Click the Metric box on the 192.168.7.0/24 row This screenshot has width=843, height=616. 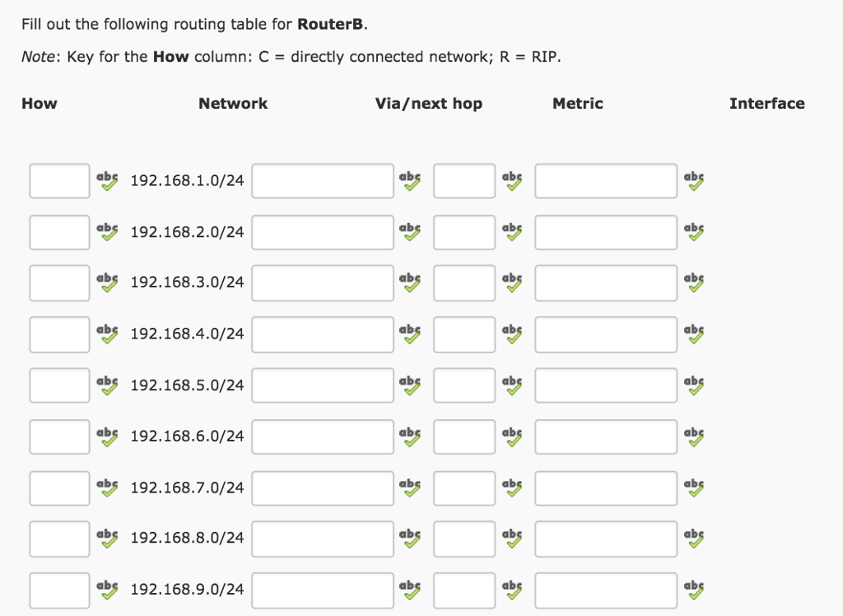pyautogui.click(x=463, y=487)
